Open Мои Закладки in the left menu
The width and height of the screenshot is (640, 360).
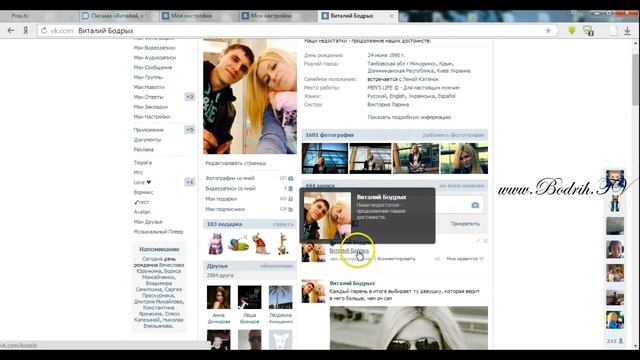pos(151,107)
